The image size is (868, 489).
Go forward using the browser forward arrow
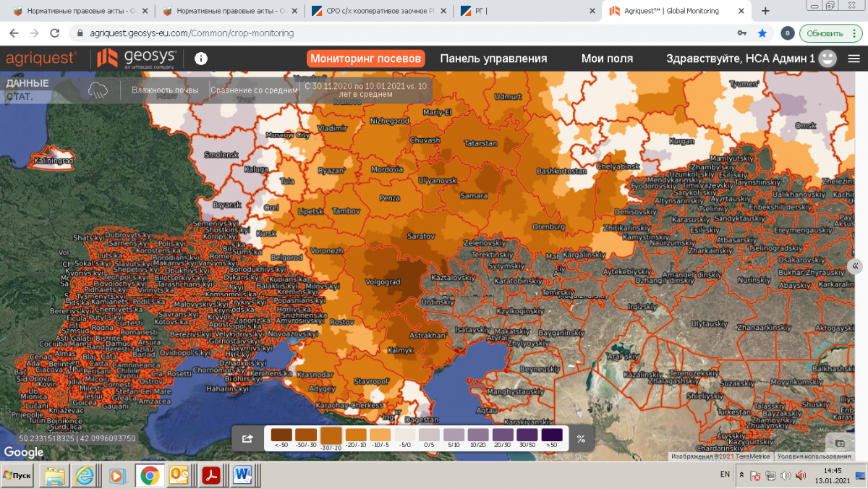(x=34, y=33)
